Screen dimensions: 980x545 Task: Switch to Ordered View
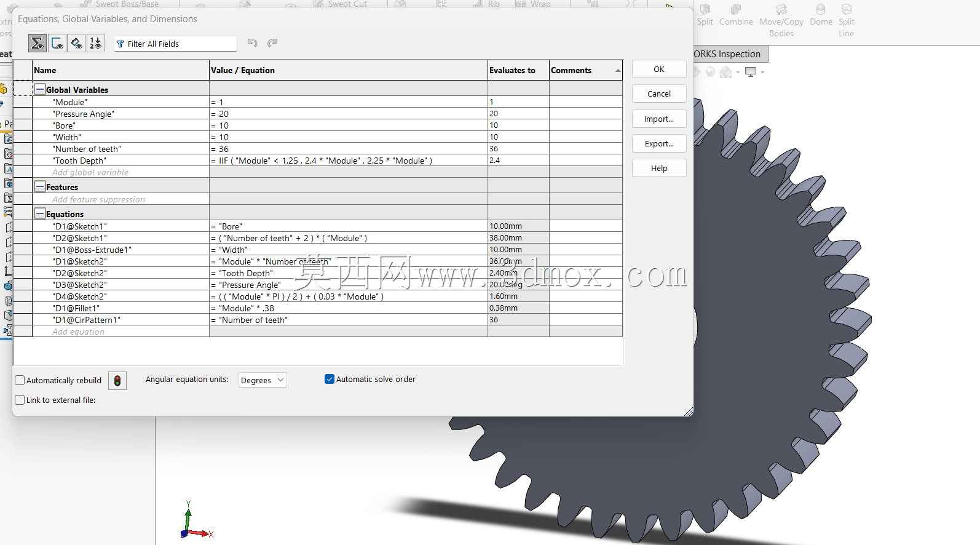(x=96, y=44)
